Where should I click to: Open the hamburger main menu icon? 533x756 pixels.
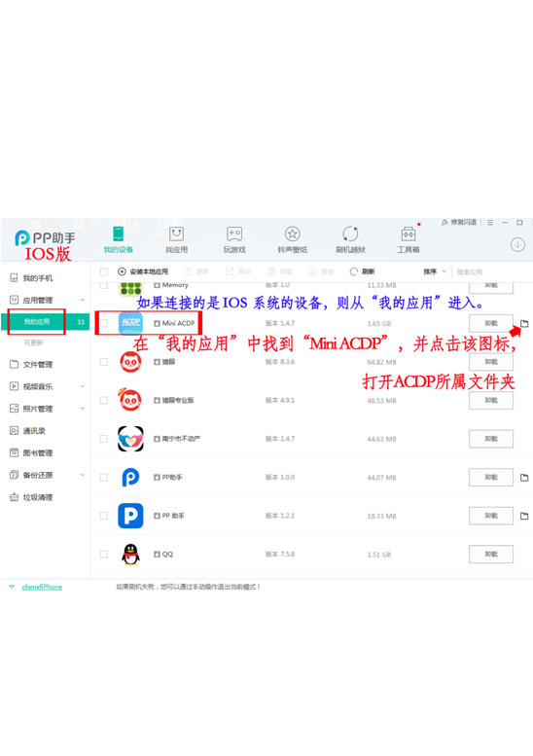point(490,222)
